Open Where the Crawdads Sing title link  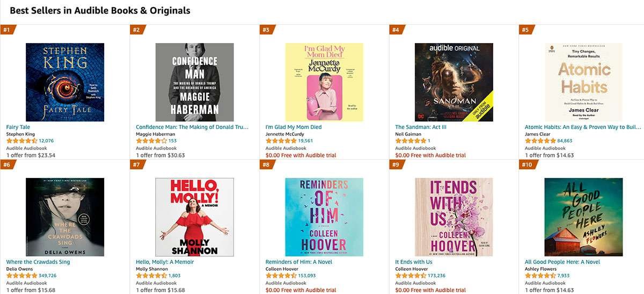[38, 262]
